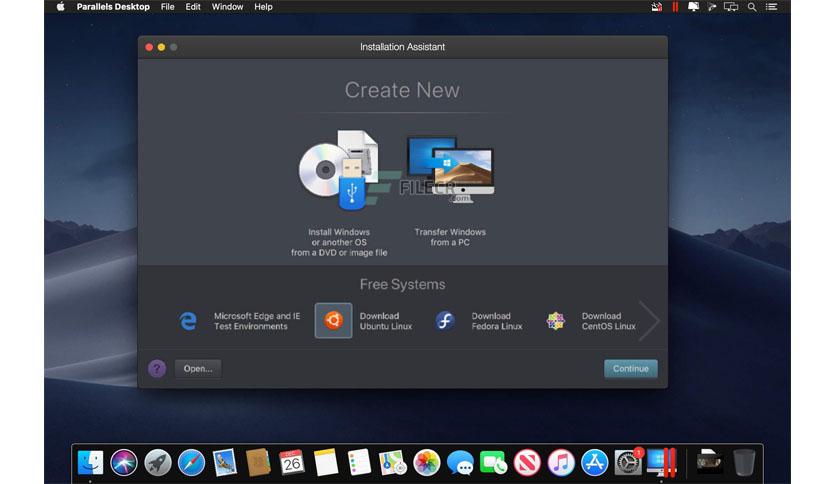
Task: Open the Edit menu
Action: [x=193, y=7]
